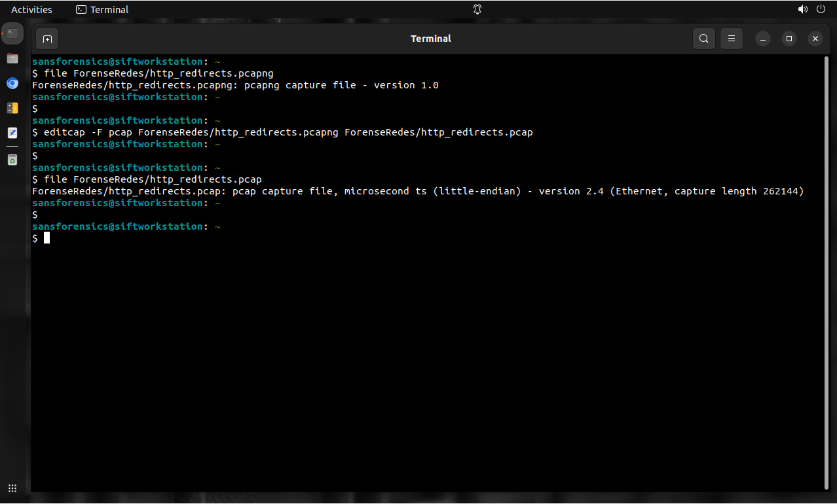Open the text editor from the dock

pos(12,132)
